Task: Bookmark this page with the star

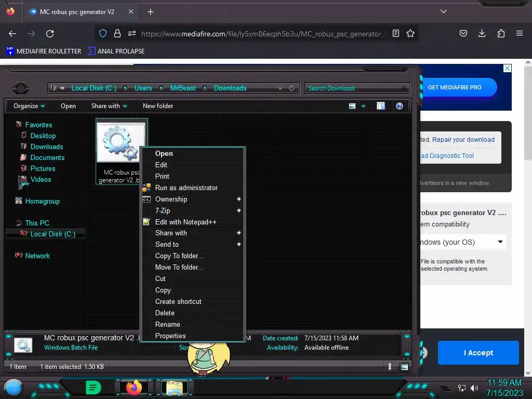Action: tap(410, 33)
